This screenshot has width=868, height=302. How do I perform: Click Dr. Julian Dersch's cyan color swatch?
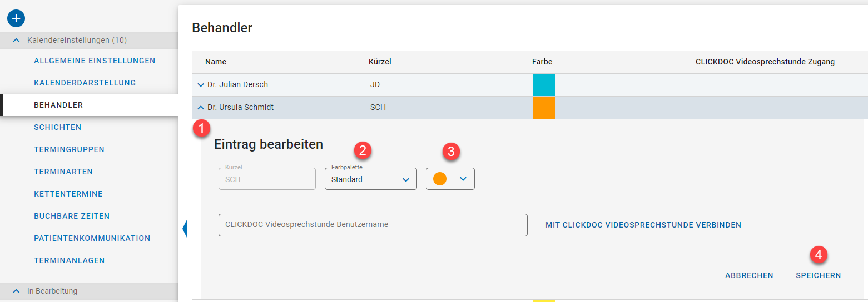coord(544,85)
